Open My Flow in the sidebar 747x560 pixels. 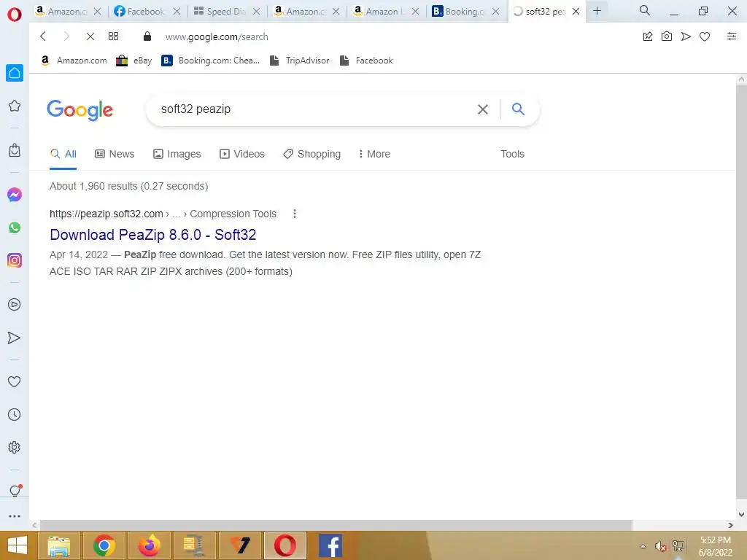(15, 338)
